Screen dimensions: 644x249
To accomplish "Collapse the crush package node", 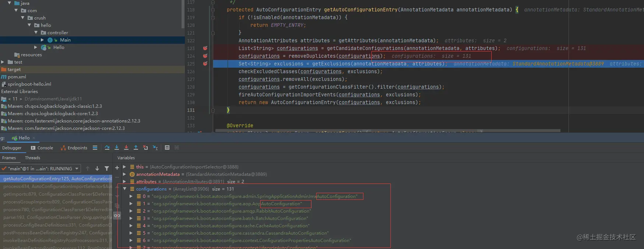I will coord(22,18).
